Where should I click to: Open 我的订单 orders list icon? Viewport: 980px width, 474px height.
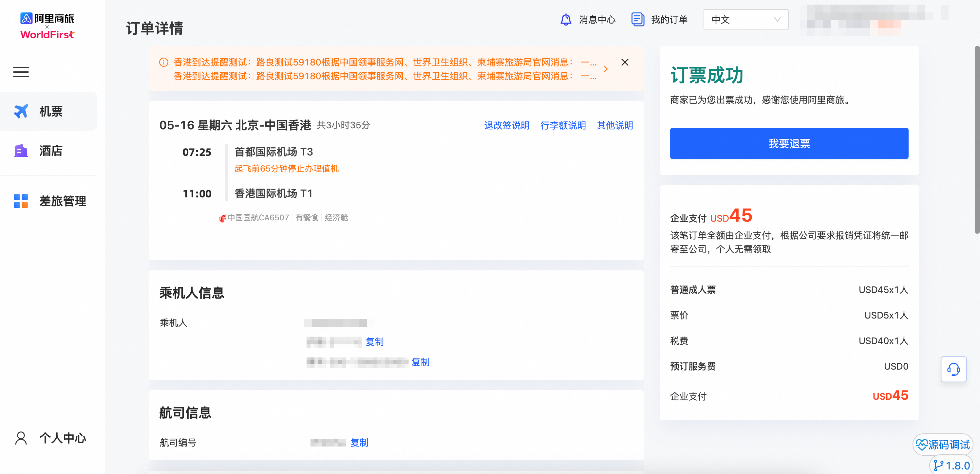[x=638, y=19]
